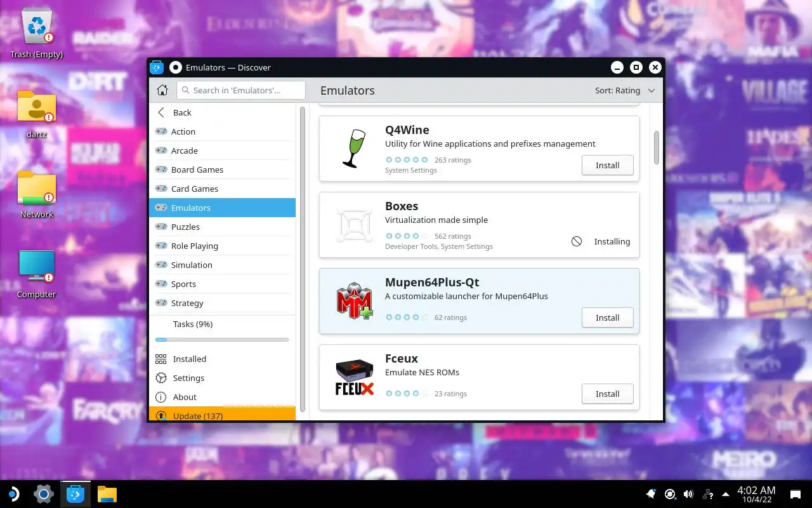Image resolution: width=812 pixels, height=508 pixels.
Task: Click the sidebar vertical scrollbar
Action: [x=303, y=259]
